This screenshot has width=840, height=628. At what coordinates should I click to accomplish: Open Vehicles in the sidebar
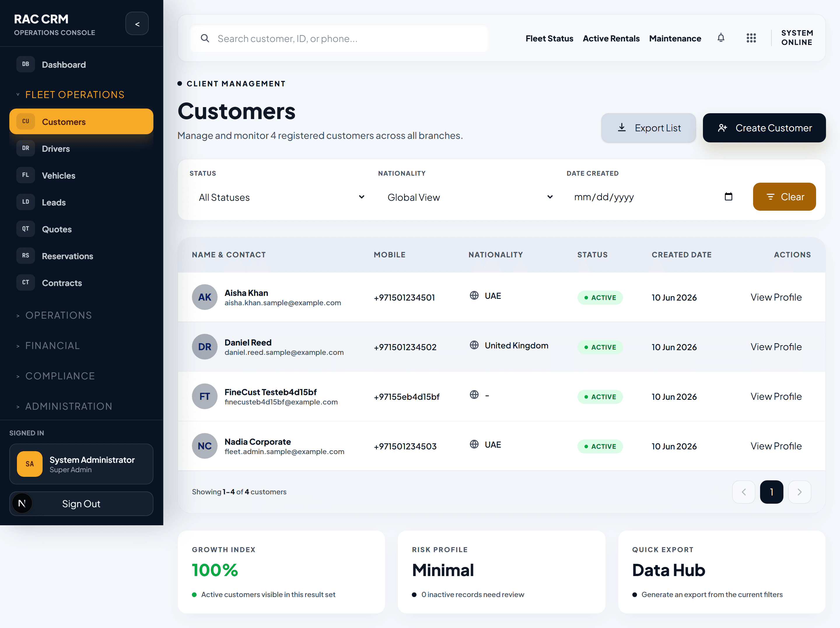81,175
